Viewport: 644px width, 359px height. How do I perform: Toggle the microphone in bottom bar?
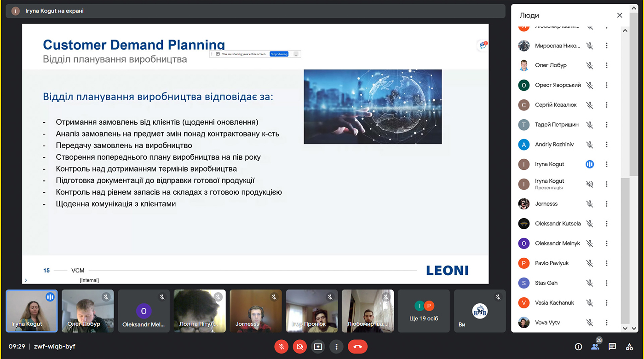coord(281,347)
